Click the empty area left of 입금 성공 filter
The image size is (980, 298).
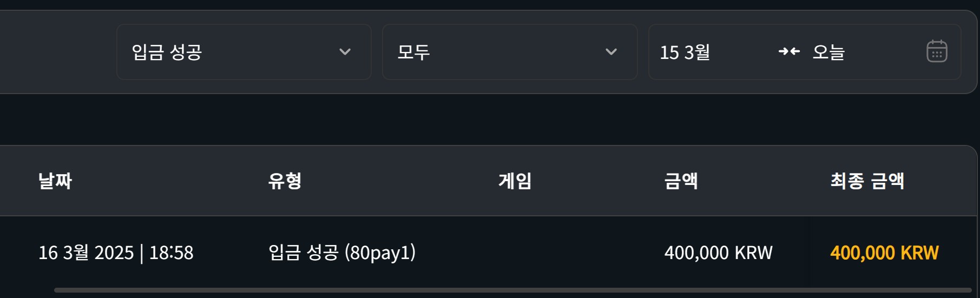coord(57,52)
